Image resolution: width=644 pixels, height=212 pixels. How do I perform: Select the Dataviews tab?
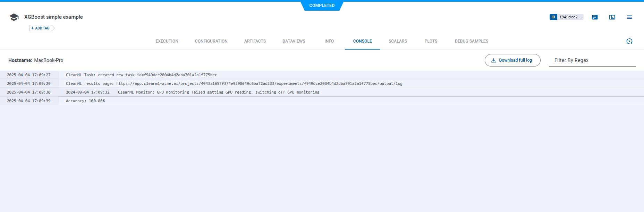point(294,41)
